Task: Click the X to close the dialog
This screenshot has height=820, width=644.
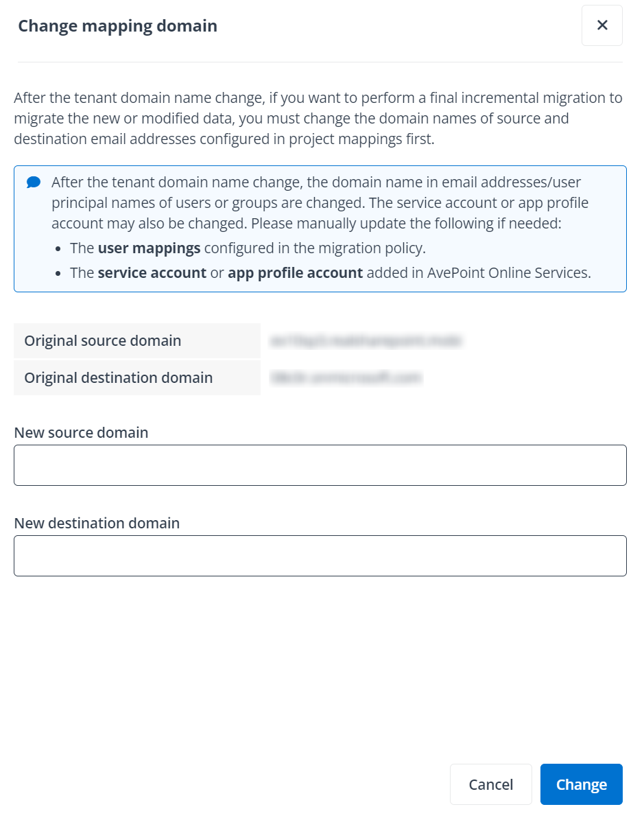Action: (601, 25)
